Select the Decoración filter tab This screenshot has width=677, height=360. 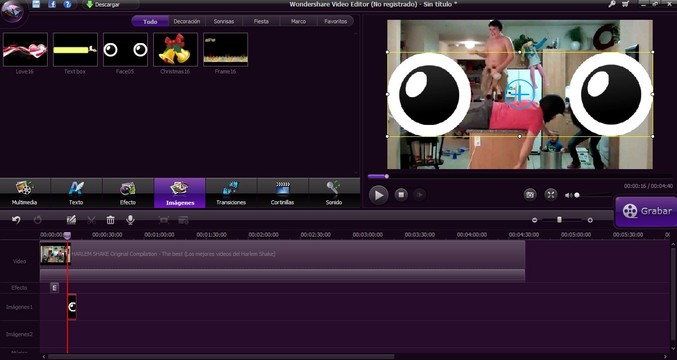(x=187, y=21)
